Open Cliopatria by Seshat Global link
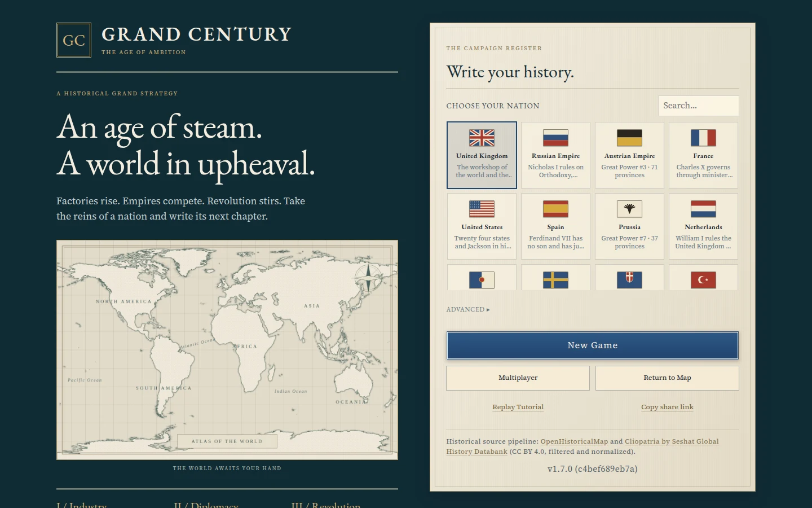Screen dimensions: 812x508 coord(582,446)
